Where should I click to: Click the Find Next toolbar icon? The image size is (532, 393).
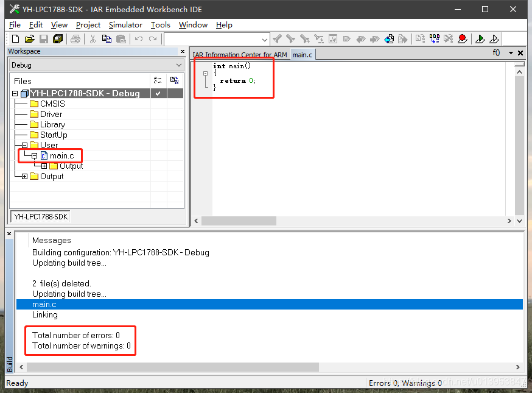click(291, 39)
